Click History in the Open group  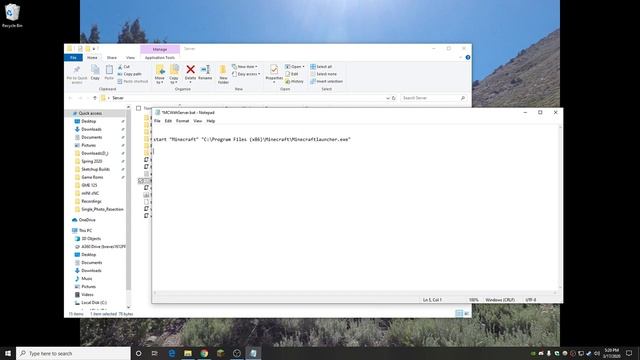(x=294, y=81)
